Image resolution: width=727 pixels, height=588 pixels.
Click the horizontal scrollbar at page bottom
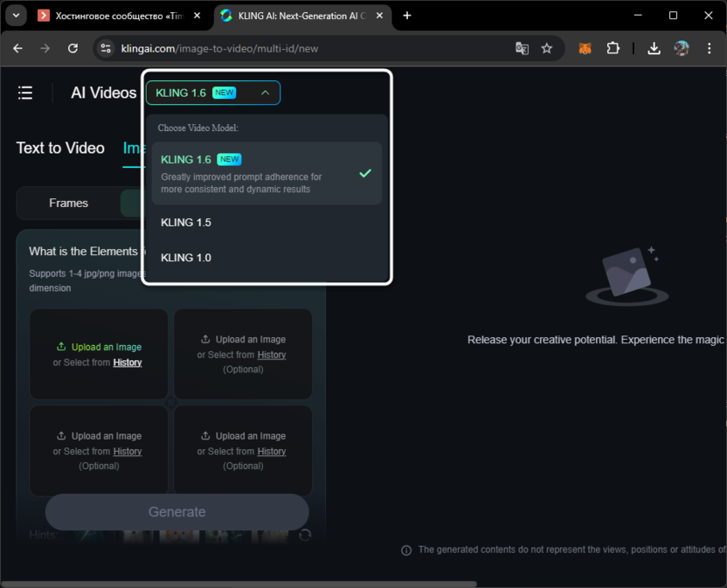coord(239,584)
